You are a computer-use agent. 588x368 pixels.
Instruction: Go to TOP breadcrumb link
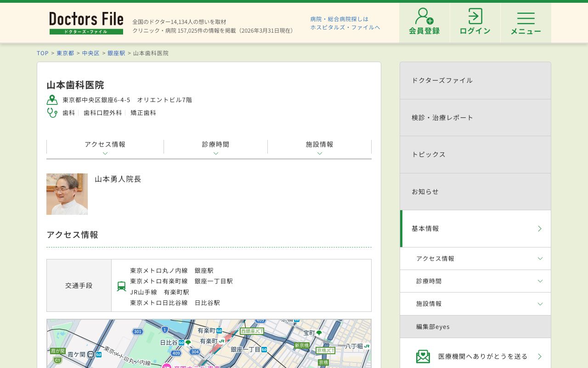click(43, 53)
